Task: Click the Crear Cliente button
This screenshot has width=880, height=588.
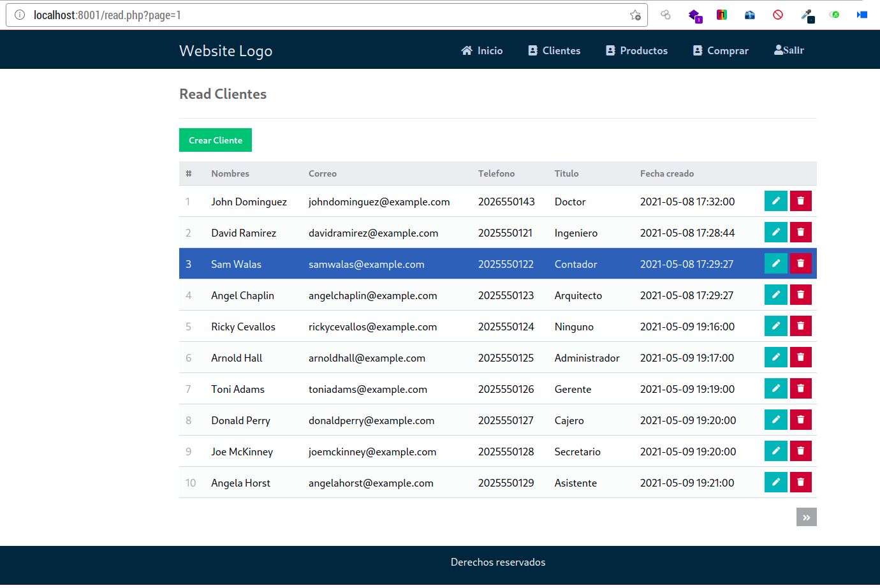Action: pos(216,140)
